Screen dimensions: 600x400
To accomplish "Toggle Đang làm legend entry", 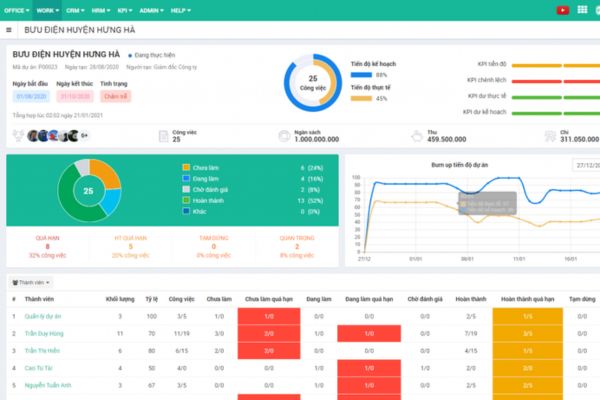I will pos(201,179).
